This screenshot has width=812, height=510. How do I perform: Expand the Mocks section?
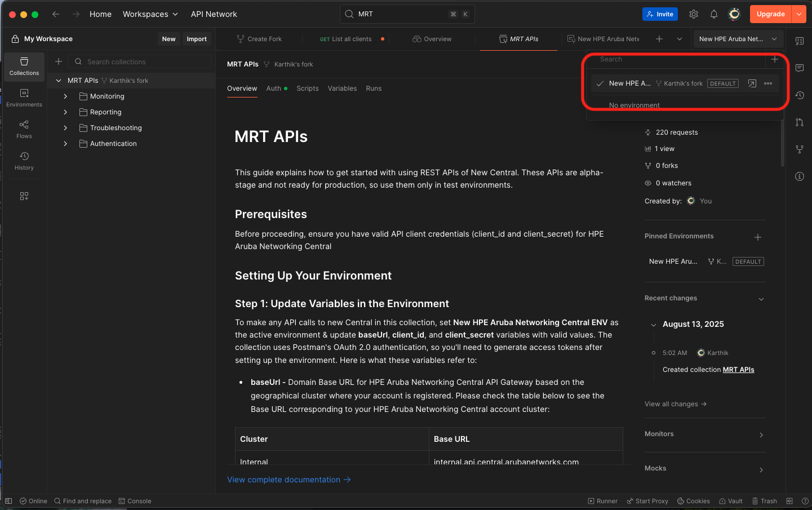pos(761,469)
